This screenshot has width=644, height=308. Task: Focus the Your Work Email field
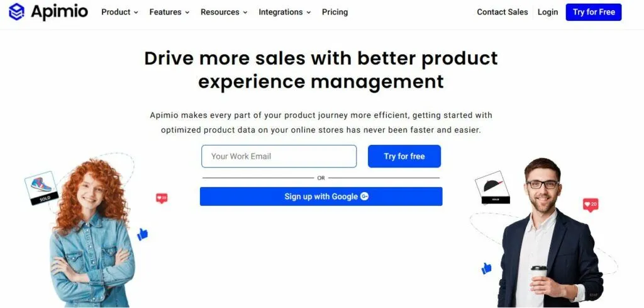coord(279,156)
